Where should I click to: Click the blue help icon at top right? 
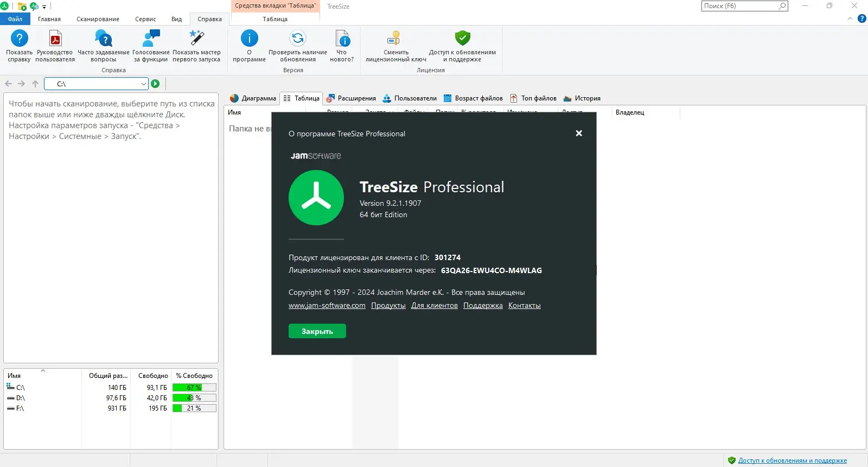(861, 18)
